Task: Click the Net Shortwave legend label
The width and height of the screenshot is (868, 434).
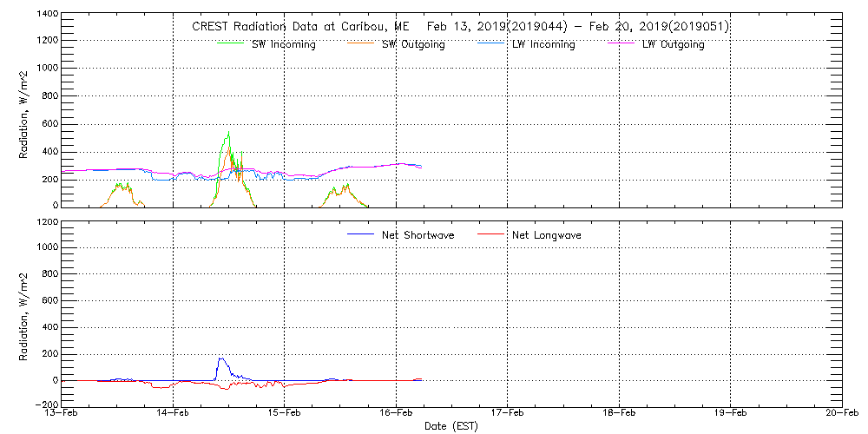Action: (x=418, y=235)
